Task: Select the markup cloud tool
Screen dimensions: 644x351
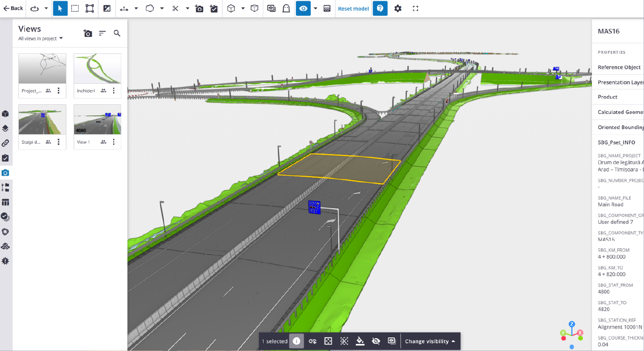Action: tap(150, 8)
